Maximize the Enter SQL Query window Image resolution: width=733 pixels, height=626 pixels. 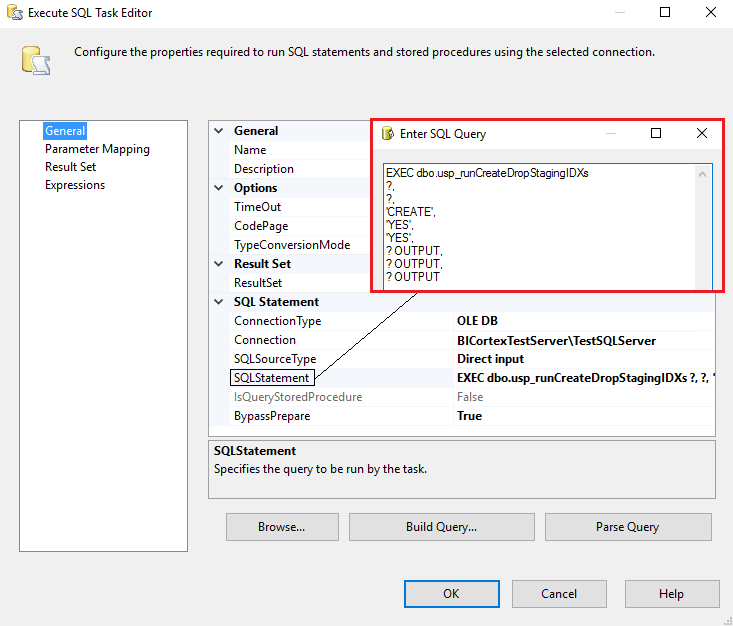pos(656,133)
